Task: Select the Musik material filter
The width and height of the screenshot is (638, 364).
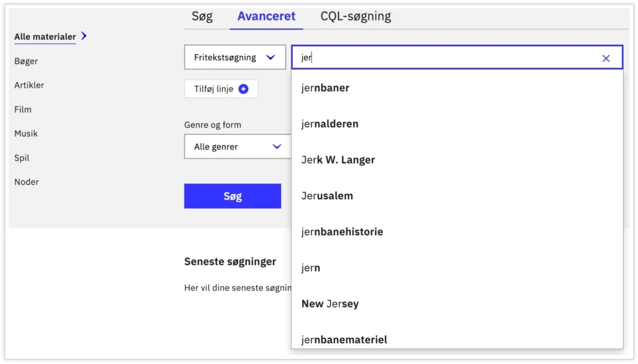Action: coord(26,134)
